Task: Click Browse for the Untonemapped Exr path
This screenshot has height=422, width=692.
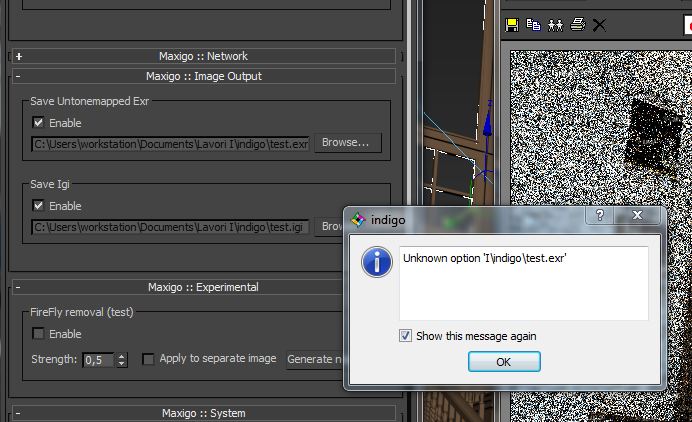Action: tap(346, 143)
